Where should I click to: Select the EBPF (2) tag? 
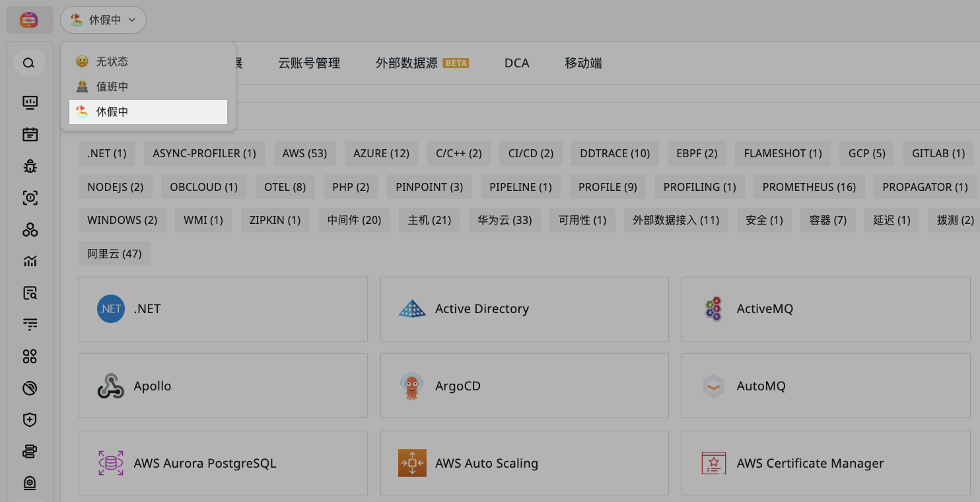[x=697, y=153]
